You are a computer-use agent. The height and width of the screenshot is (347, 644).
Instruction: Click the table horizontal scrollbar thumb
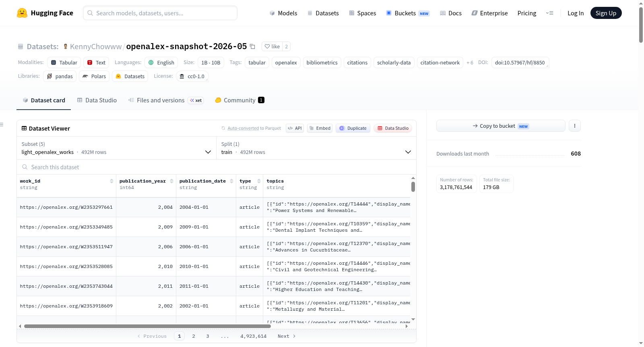pyautogui.click(x=147, y=326)
